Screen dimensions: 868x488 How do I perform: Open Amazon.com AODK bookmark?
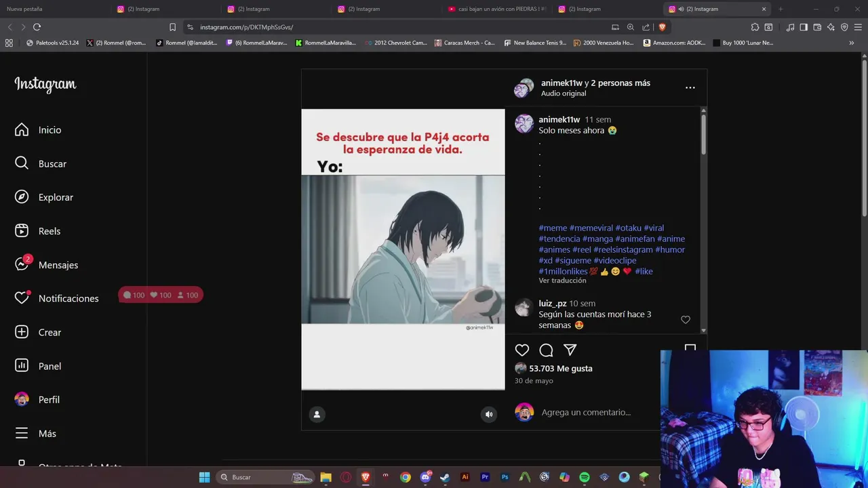click(x=674, y=43)
